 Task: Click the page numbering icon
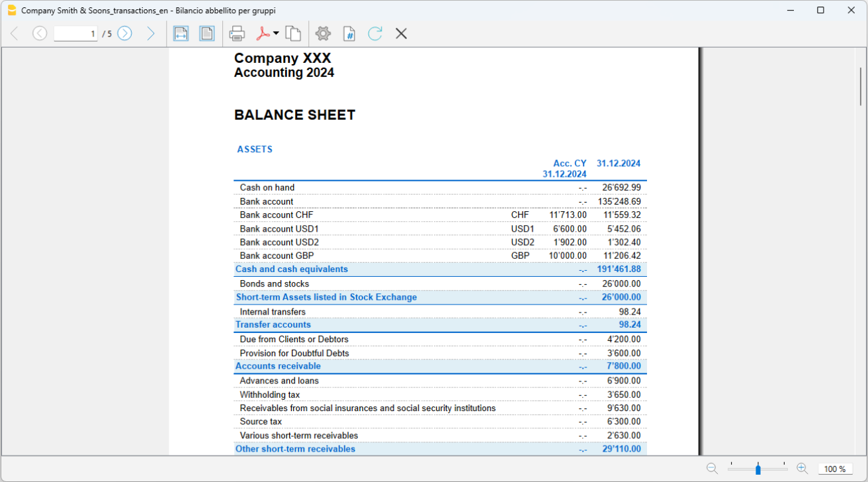(x=349, y=33)
